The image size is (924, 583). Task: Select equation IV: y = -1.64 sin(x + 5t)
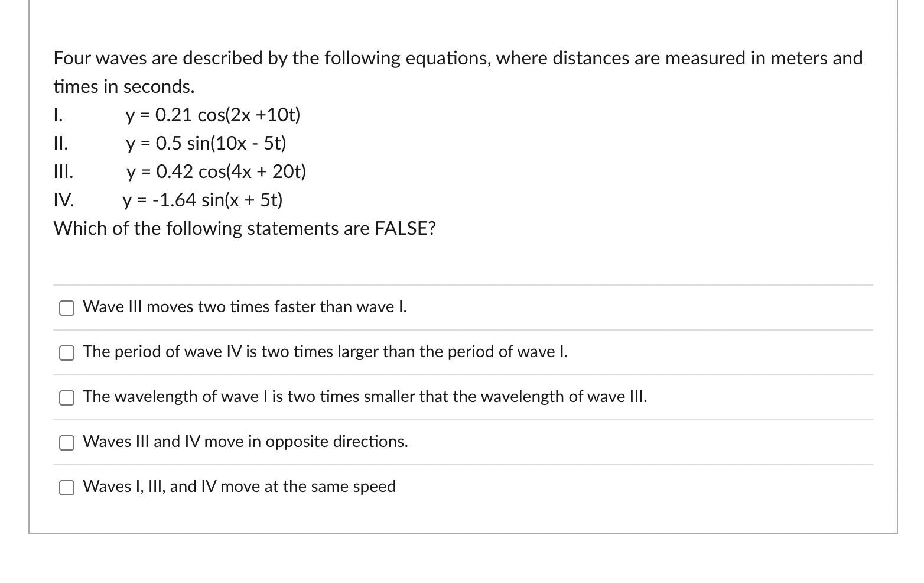point(202,200)
